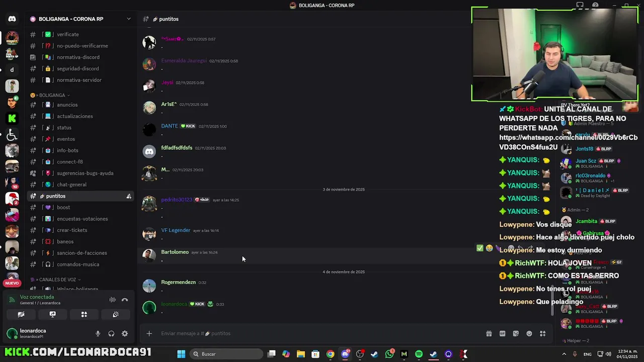Click username Esmeralda Jauregui

(184, 61)
